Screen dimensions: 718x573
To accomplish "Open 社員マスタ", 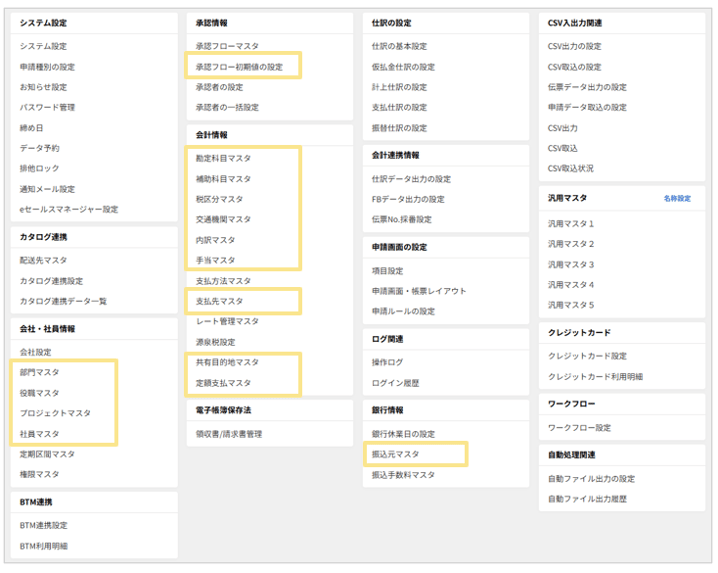I will pyautogui.click(x=39, y=434).
